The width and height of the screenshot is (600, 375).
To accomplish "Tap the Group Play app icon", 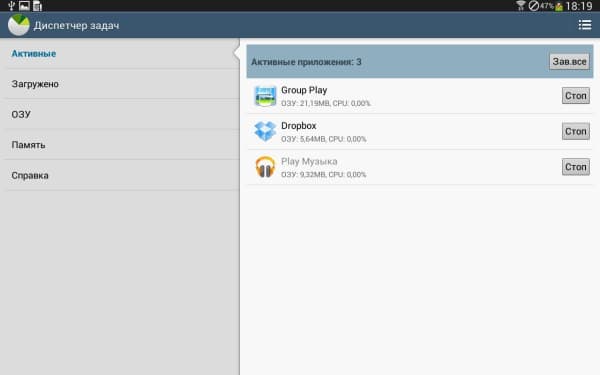I will coord(265,96).
